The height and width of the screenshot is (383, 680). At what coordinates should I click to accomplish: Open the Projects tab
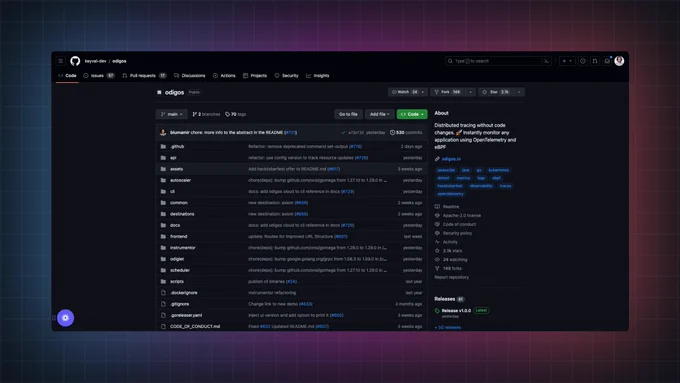click(255, 75)
